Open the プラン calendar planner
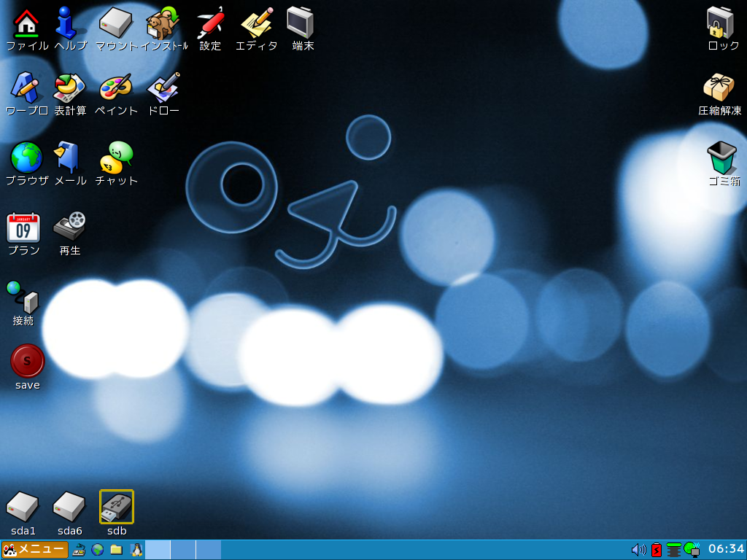 click(x=23, y=227)
